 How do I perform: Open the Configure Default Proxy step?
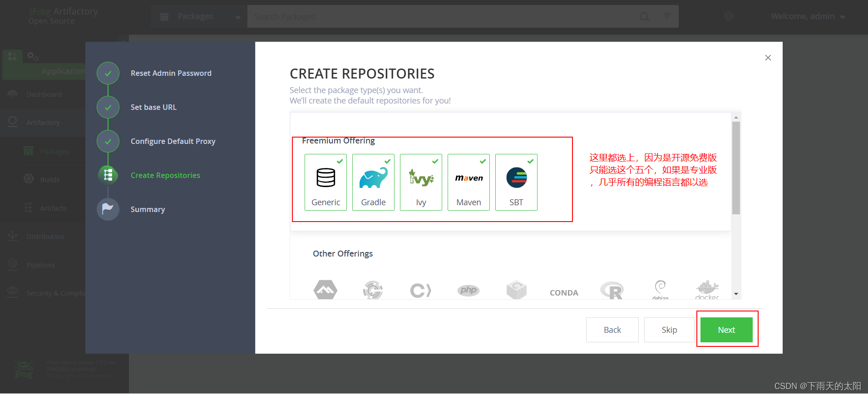point(173,141)
